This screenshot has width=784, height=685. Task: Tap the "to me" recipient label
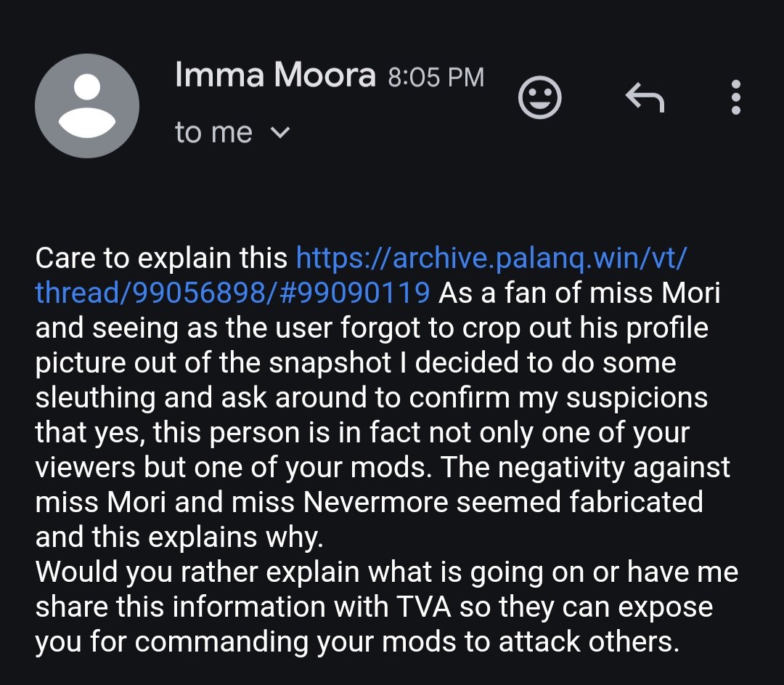click(x=213, y=133)
